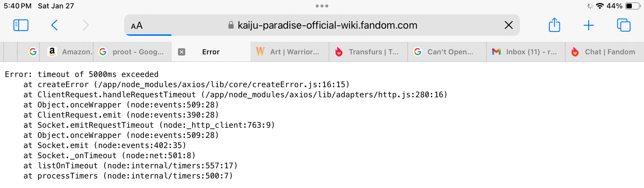The height and width of the screenshot is (188, 644).
Task: Tap the kaiju-paradise wiki address field
Action: click(x=327, y=25)
